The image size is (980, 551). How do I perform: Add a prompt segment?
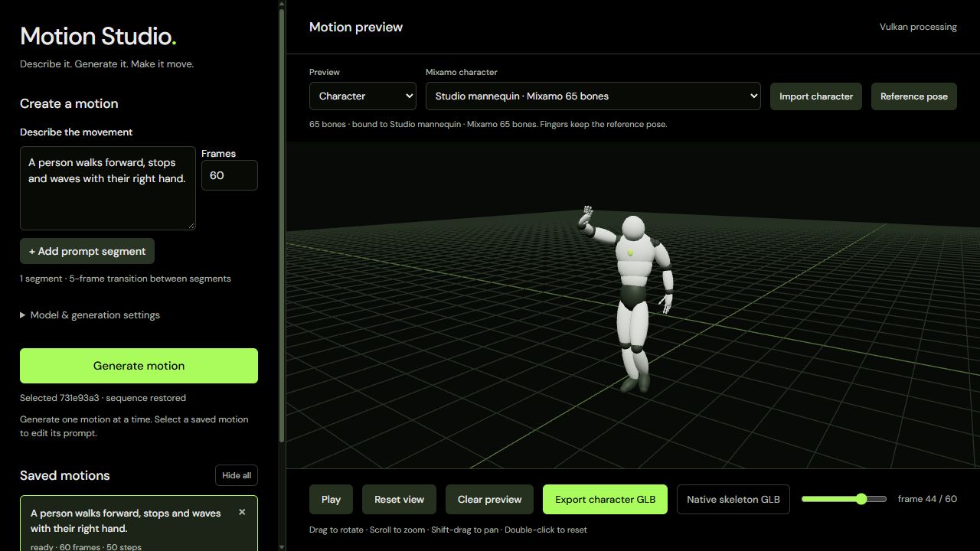pos(87,251)
